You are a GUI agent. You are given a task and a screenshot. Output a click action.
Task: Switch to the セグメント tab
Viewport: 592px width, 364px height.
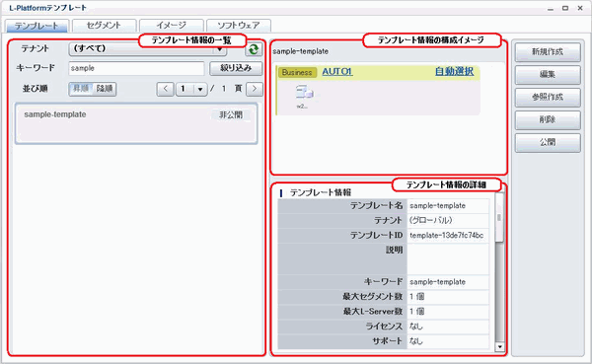104,26
